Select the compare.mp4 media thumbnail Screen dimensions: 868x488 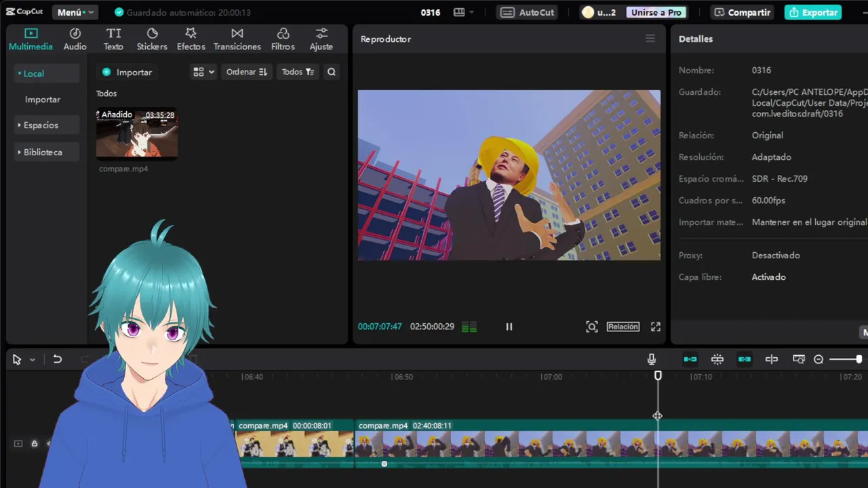pos(137,134)
